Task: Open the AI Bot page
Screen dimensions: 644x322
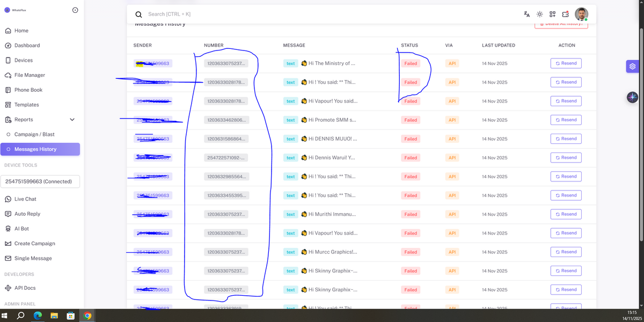Action: (x=21, y=229)
